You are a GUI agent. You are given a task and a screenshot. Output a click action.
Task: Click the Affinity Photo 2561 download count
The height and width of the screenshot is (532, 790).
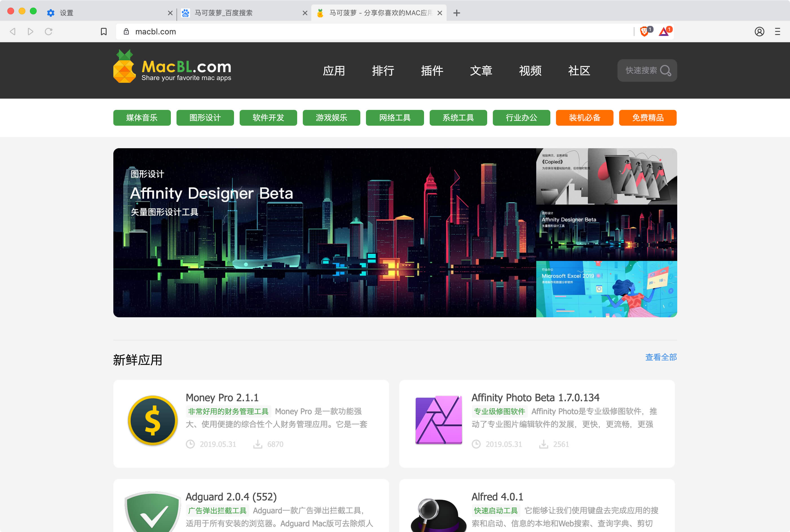pos(561,444)
